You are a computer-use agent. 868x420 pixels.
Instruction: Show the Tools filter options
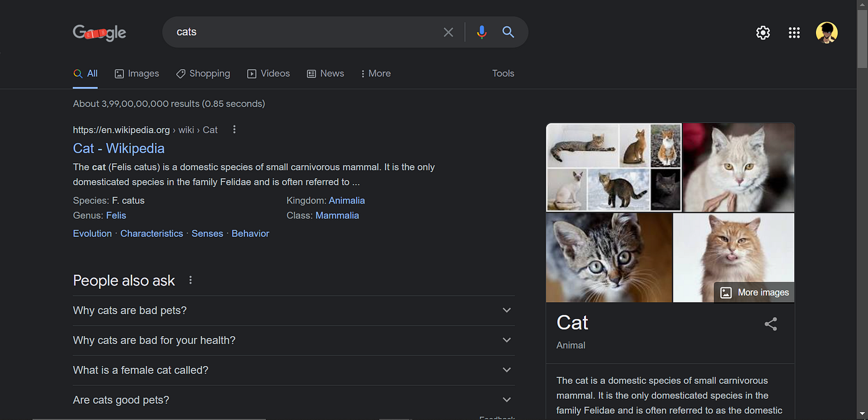coord(503,73)
